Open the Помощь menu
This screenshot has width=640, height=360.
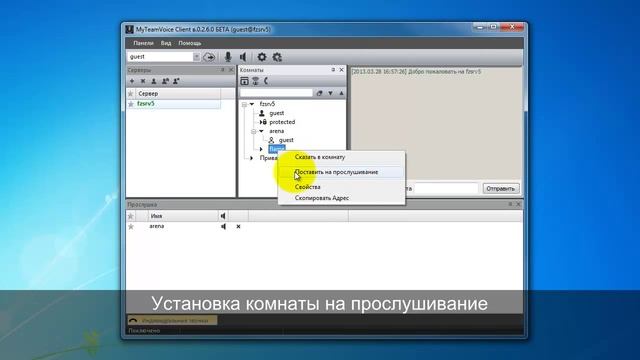[190, 43]
